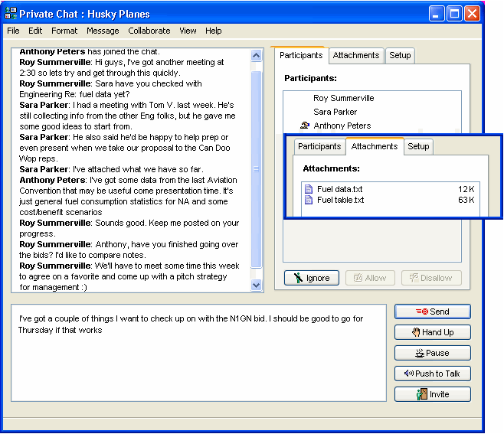Click the Fuel data.txt file icon

click(309, 189)
